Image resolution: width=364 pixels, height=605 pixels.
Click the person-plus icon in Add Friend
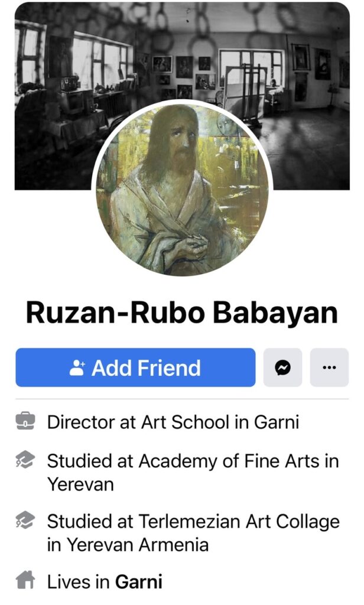77,367
